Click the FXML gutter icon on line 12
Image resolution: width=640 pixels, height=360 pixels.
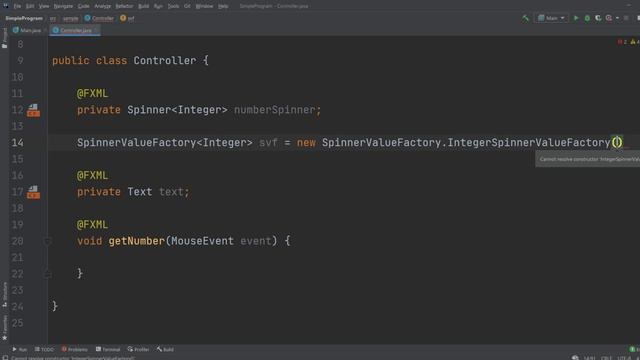33,110
